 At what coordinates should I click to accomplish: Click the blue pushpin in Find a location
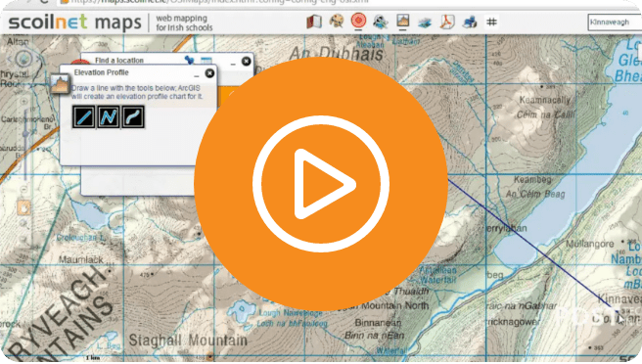tap(189, 61)
